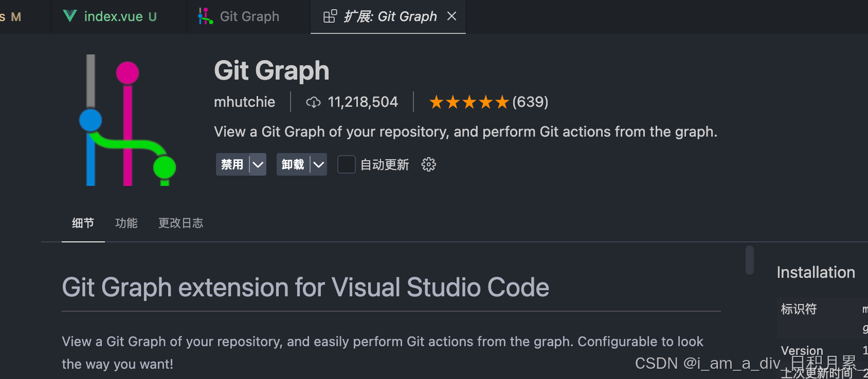The image size is (868, 379).
Task: Open the extension settings gear icon
Action: pos(428,164)
